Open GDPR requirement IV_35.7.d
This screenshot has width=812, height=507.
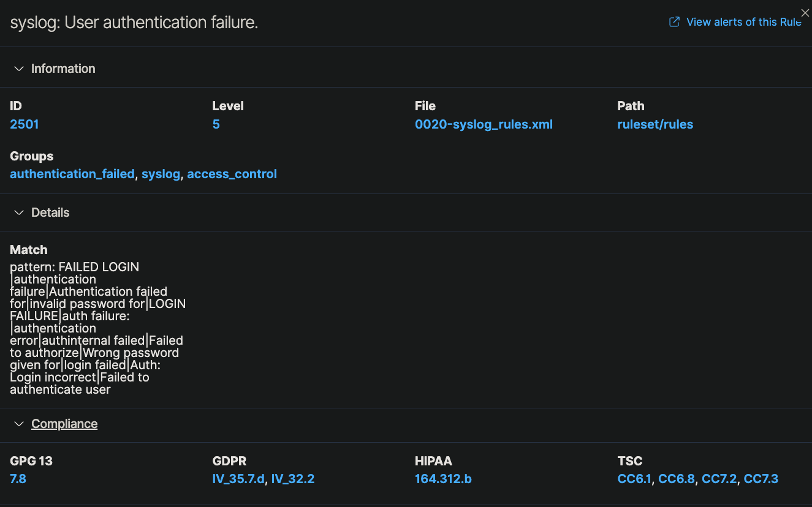tap(238, 479)
